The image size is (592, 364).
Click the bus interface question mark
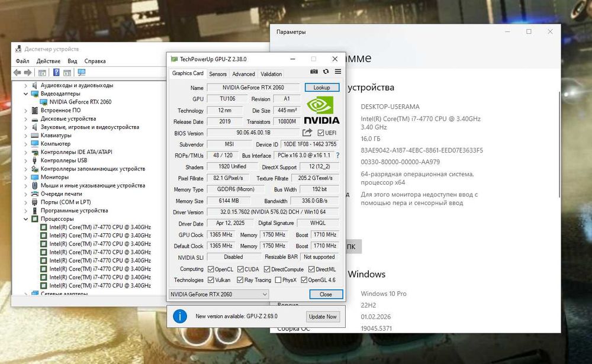tap(337, 155)
